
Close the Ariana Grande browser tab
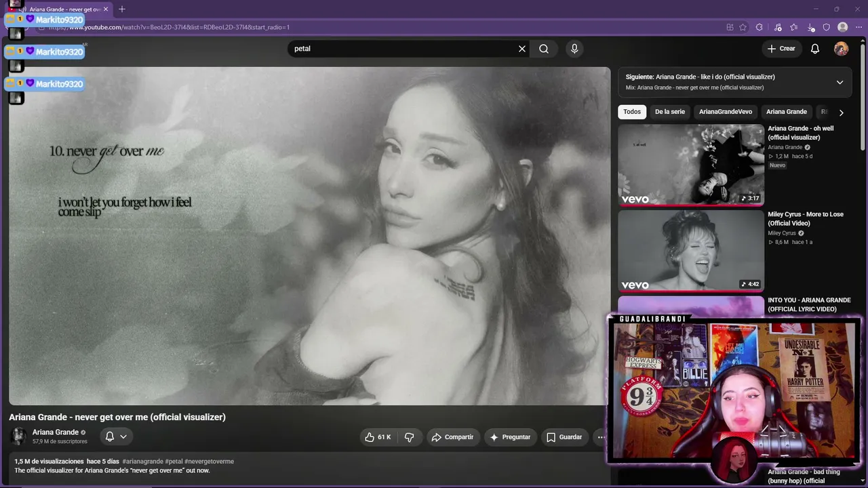(106, 9)
